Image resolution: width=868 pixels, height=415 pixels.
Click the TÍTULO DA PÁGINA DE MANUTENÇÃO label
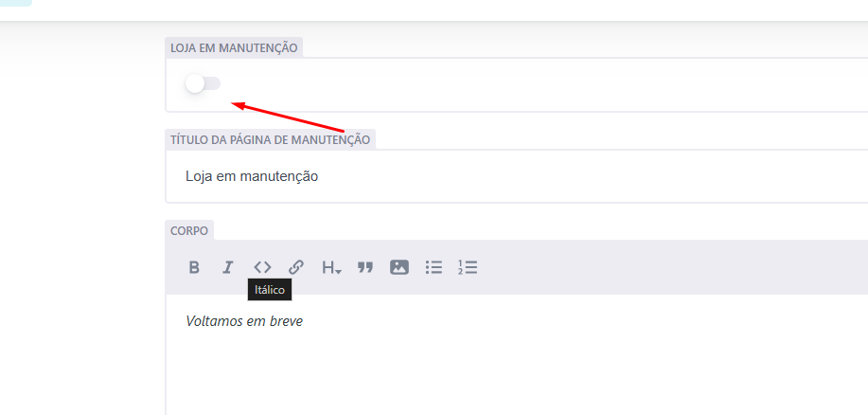(270, 139)
